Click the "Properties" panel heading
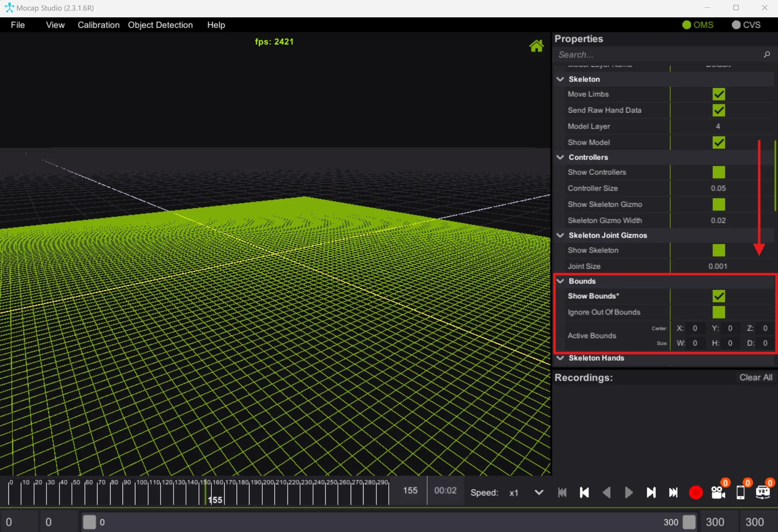 (x=579, y=39)
